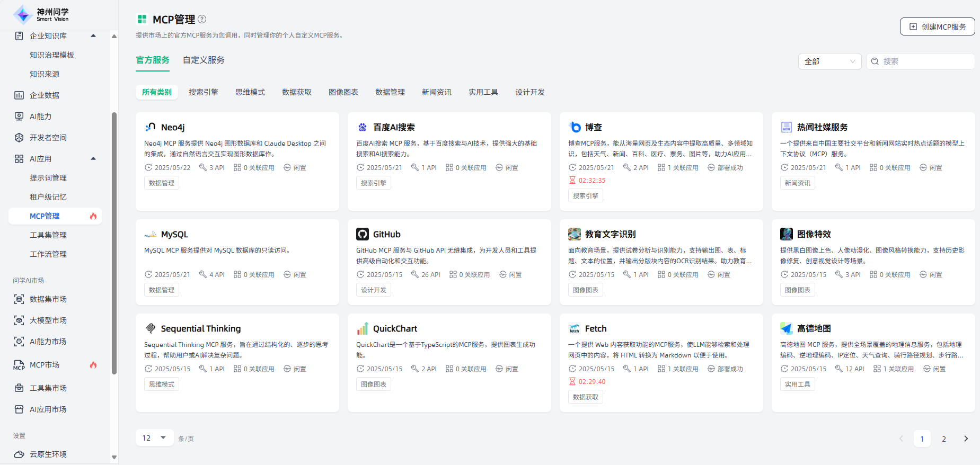The image size is (980, 465).
Task: Click the Neo4j card icon
Action: pos(151,127)
